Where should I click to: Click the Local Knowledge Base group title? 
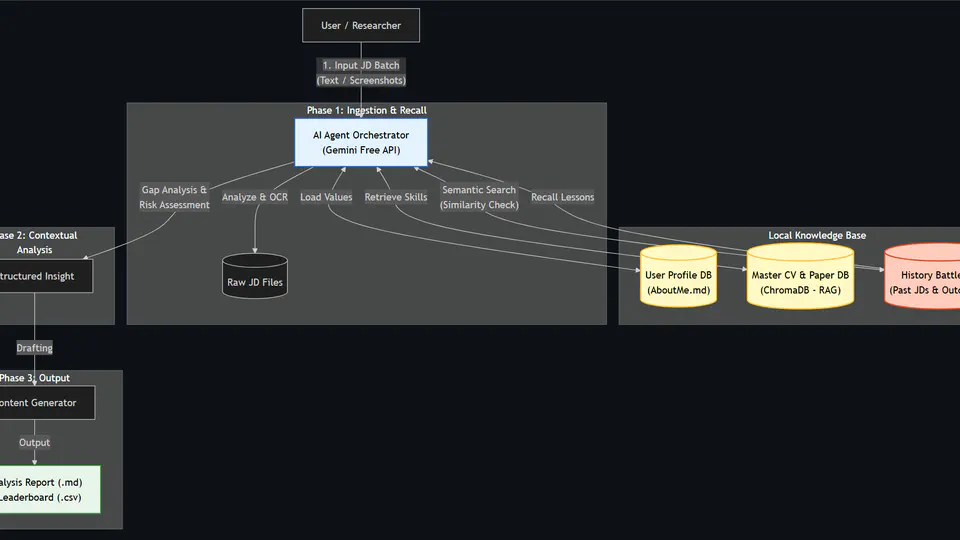817,235
